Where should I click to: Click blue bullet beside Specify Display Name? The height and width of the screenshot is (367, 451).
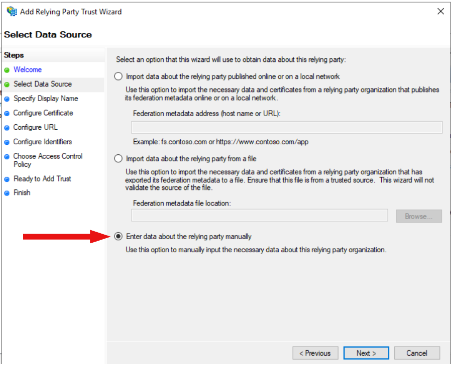pyautogui.click(x=7, y=99)
